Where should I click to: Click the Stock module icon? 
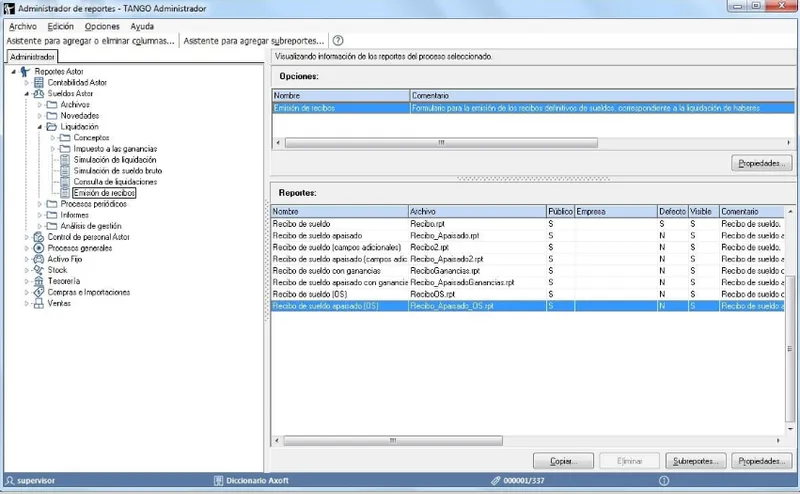click(39, 270)
